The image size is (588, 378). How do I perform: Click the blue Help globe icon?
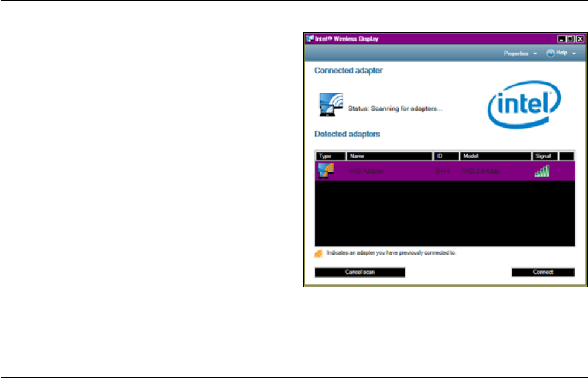tap(550, 53)
